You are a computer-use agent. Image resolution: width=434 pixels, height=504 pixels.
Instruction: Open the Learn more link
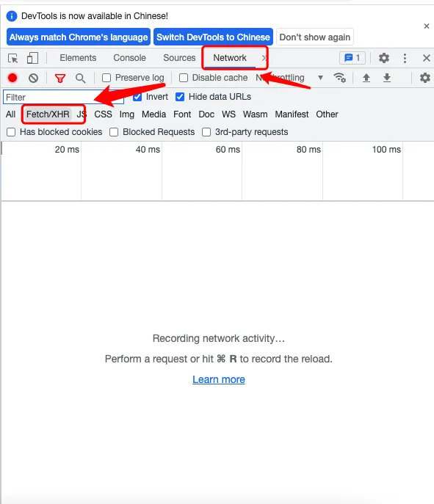(x=219, y=379)
